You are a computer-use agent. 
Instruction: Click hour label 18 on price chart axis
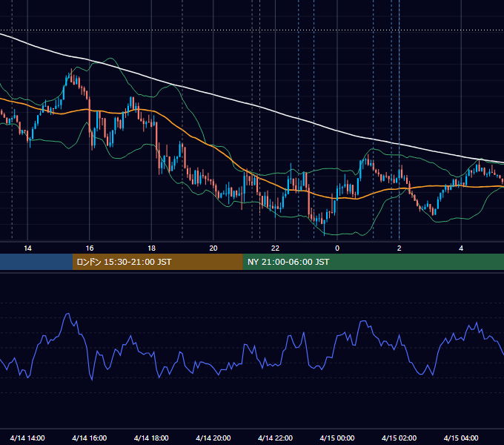point(151,248)
